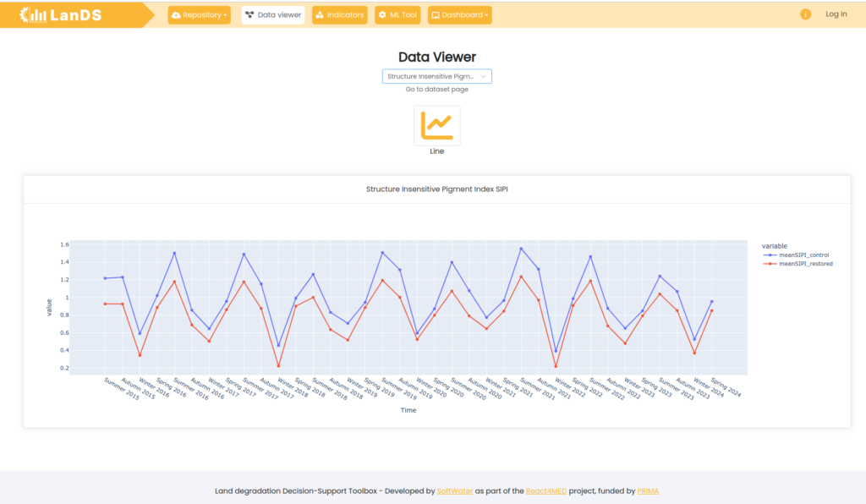The image size is (866, 504).
Task: Click the first blue control data point
Action: tap(106, 278)
